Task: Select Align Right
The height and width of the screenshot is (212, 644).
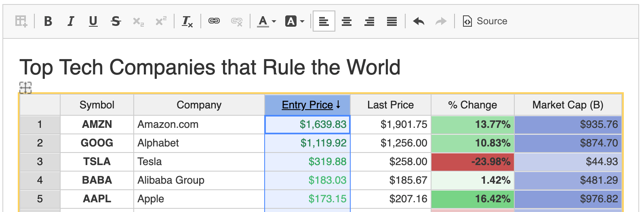Action: [369, 21]
